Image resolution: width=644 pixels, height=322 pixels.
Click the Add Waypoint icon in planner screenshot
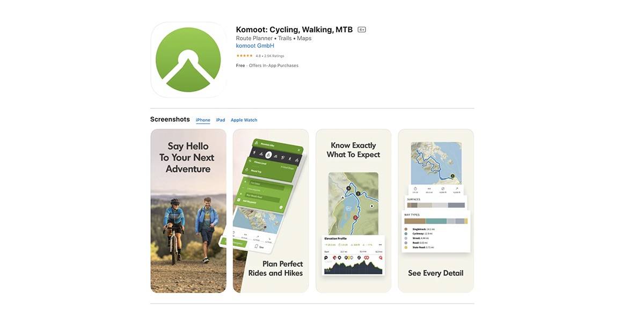(x=238, y=200)
